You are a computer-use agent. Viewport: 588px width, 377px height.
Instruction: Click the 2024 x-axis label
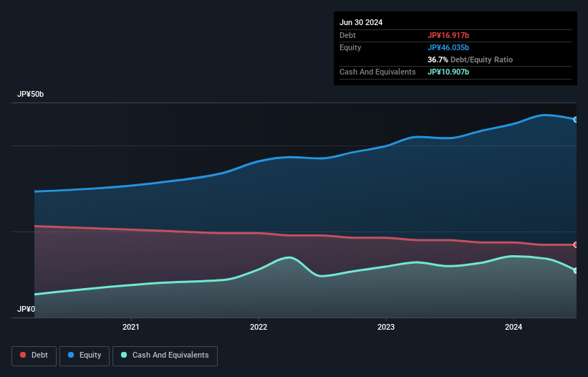click(x=514, y=327)
